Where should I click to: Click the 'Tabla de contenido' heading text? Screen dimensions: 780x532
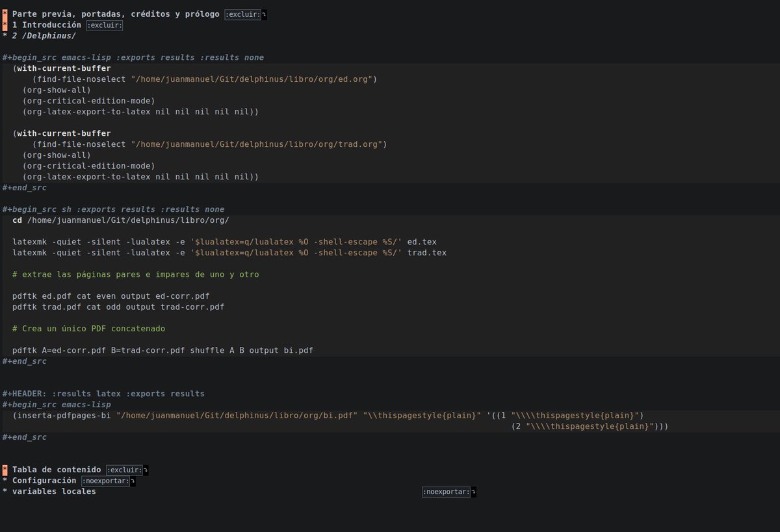pos(57,470)
